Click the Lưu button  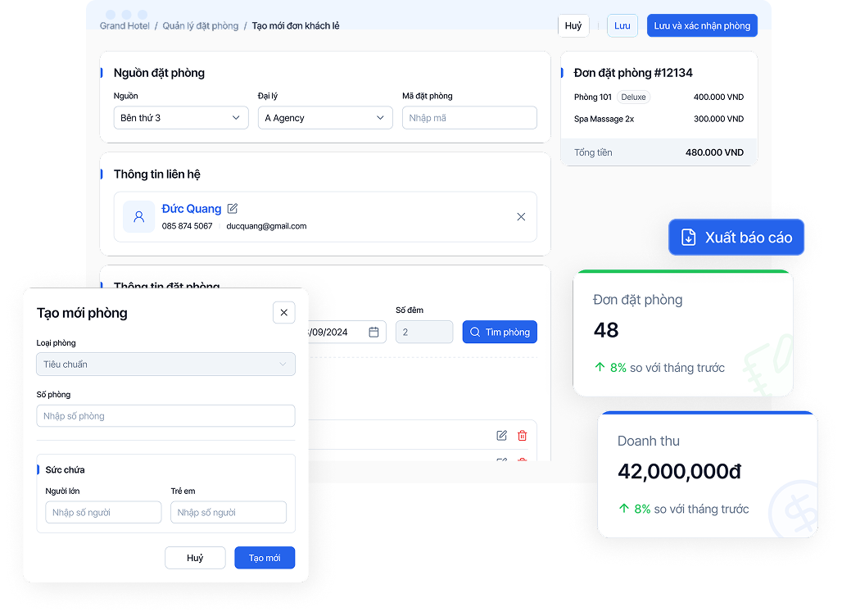pos(622,25)
